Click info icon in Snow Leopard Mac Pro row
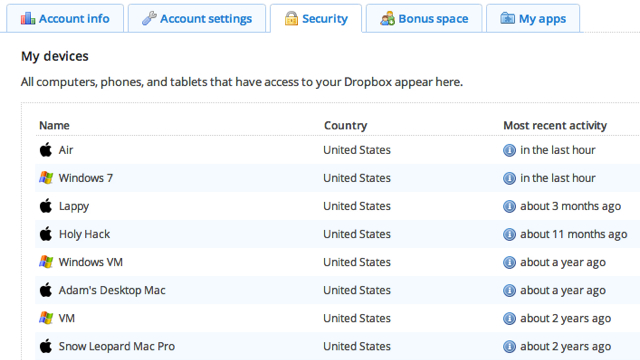The width and height of the screenshot is (640, 360). (509, 347)
